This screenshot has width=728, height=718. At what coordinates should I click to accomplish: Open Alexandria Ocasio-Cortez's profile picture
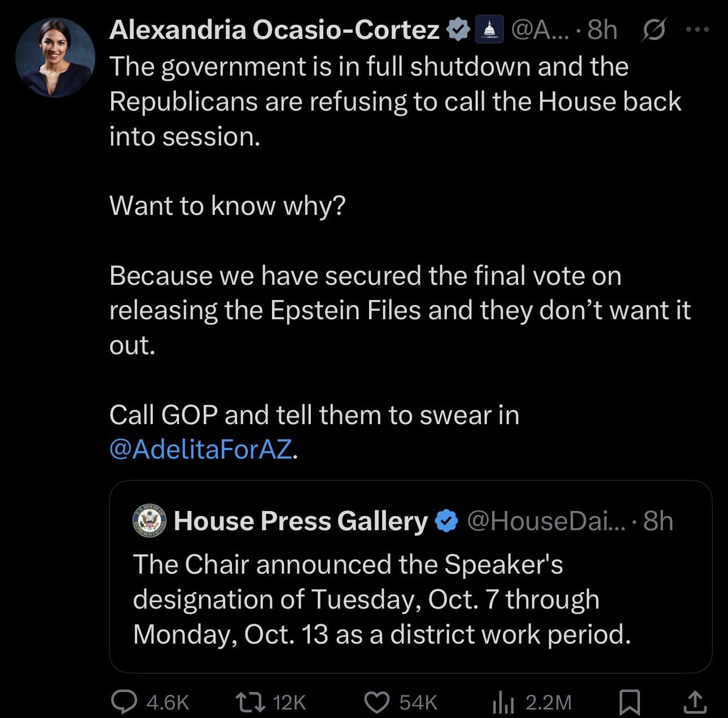point(55,57)
